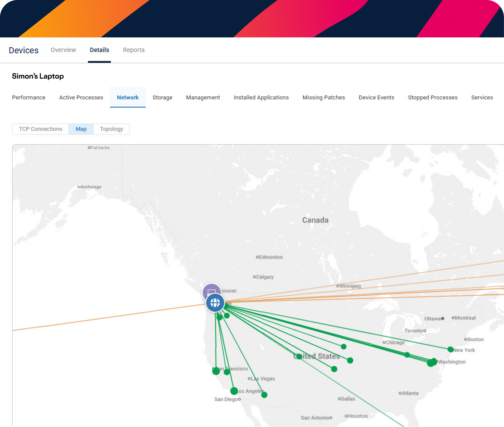
Task: Go to Active Processes tab
Action: (81, 97)
